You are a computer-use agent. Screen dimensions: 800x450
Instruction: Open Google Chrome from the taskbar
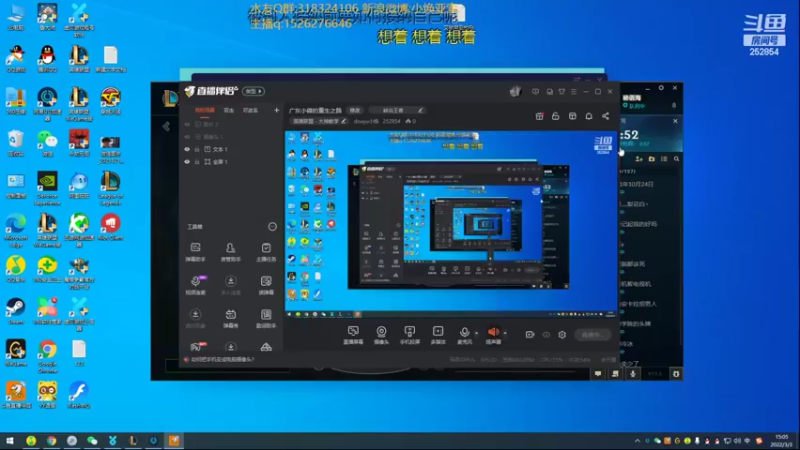click(x=52, y=440)
